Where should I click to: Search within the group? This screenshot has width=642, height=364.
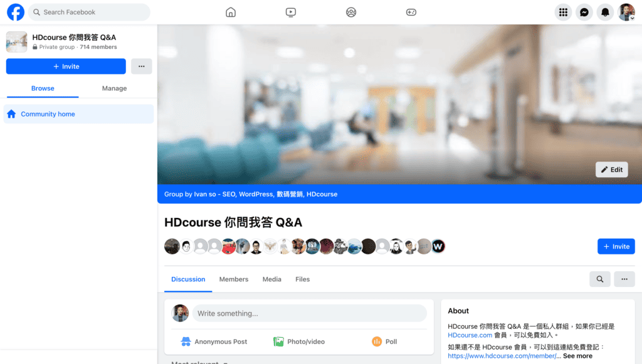pyautogui.click(x=600, y=279)
